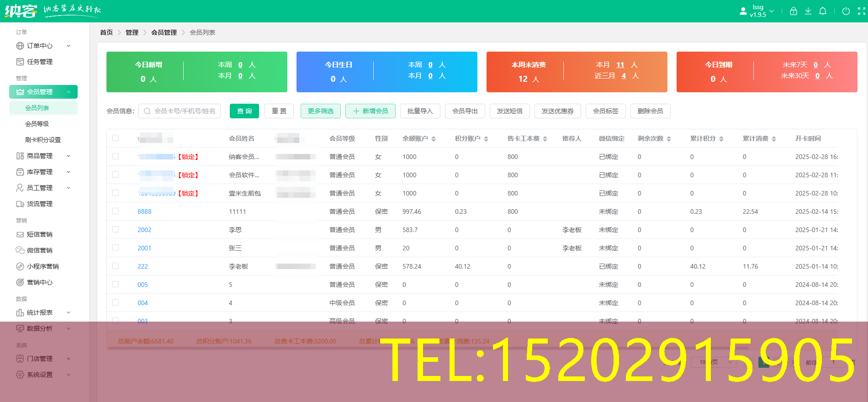Open member card number 2001 link
868x402 pixels.
(144, 248)
